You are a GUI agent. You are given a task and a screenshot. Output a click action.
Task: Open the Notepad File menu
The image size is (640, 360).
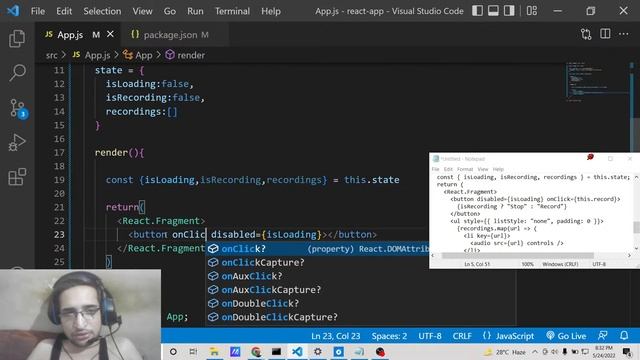click(x=436, y=169)
